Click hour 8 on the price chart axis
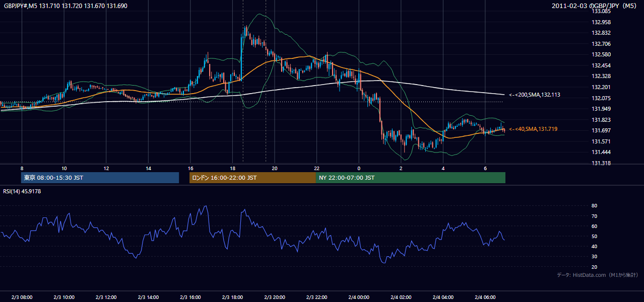 click(x=22, y=168)
